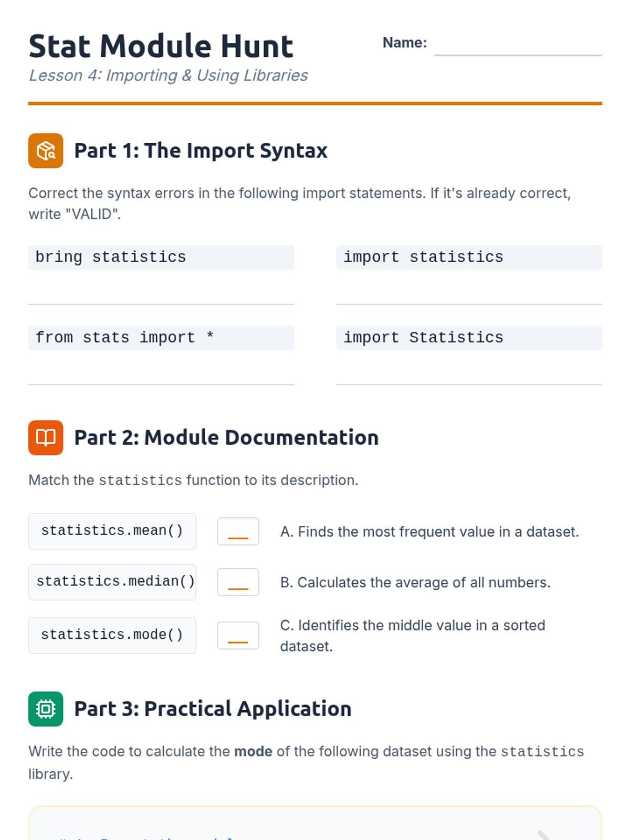Click the statistics.median() function chip

coord(112,582)
